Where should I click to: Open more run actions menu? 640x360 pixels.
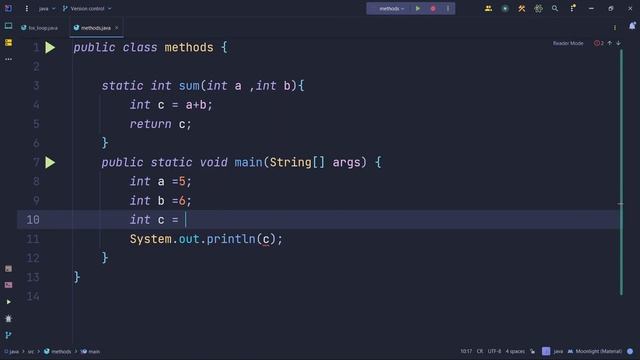pos(448,9)
